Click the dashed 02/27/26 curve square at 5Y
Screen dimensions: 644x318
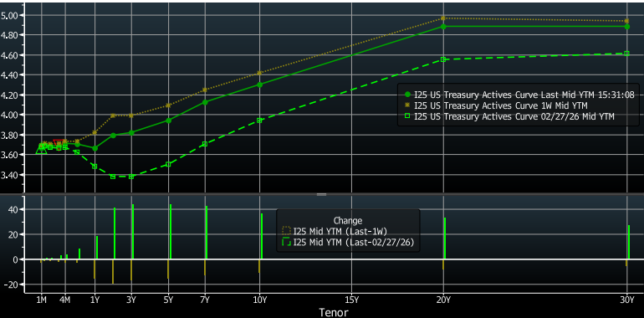168,164
